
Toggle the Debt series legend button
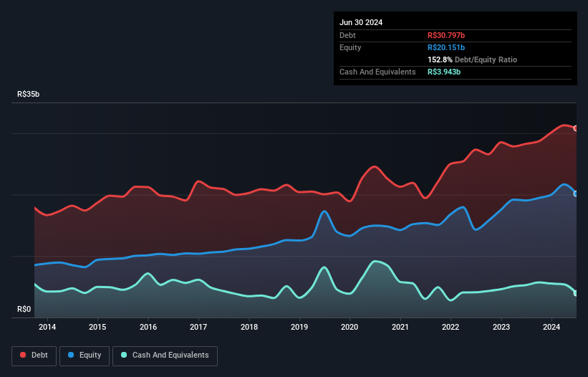34,355
